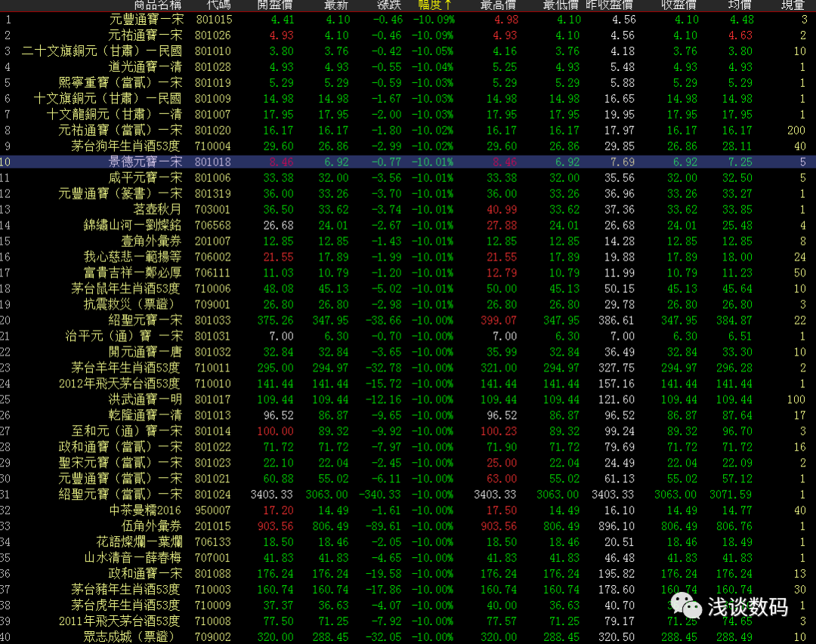Open 二十文旗銅元（甘肅）—民國 row

tap(408, 51)
